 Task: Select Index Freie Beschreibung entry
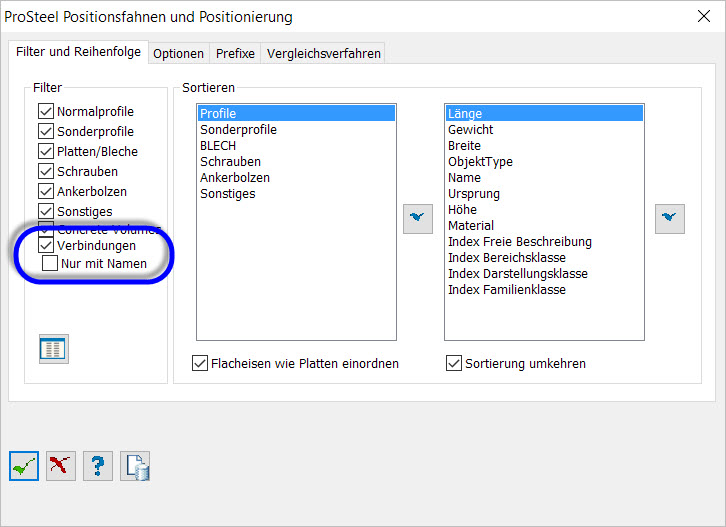pos(544,242)
